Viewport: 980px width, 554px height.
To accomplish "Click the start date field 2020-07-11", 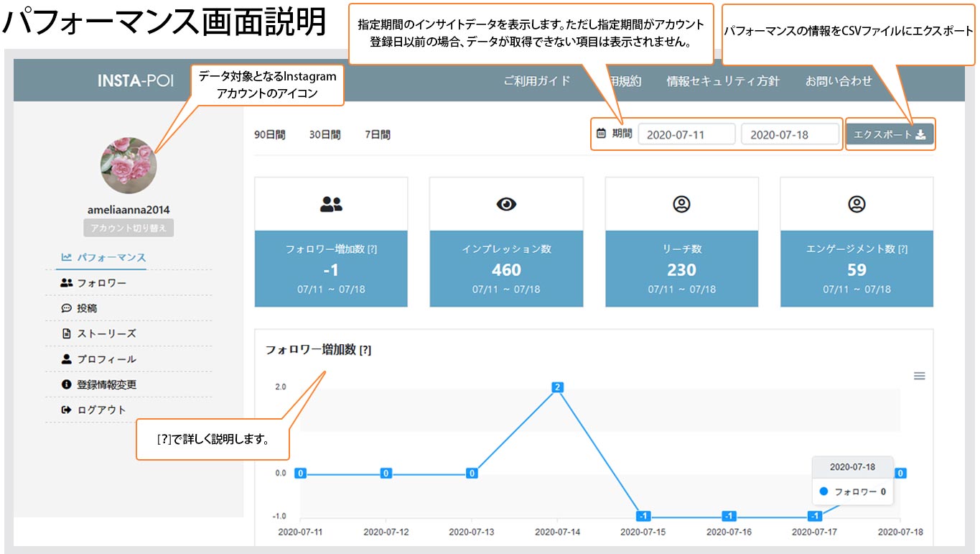I will pyautogui.click(x=686, y=134).
